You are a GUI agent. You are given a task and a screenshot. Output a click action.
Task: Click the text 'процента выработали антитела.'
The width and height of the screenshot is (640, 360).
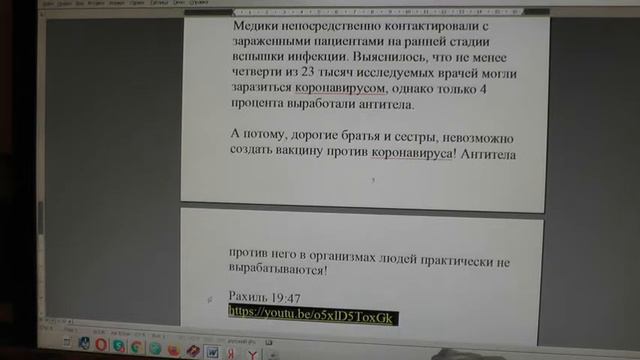coord(323,103)
